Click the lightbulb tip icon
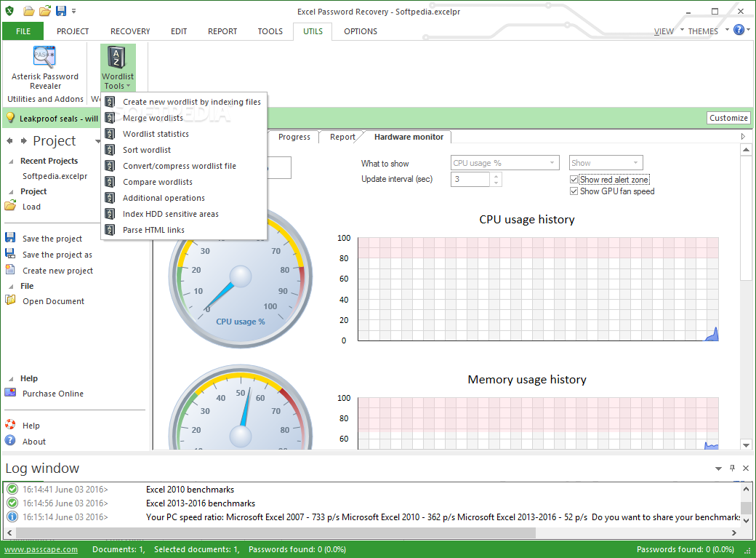Image resolution: width=756 pixels, height=558 pixels. tap(10, 117)
